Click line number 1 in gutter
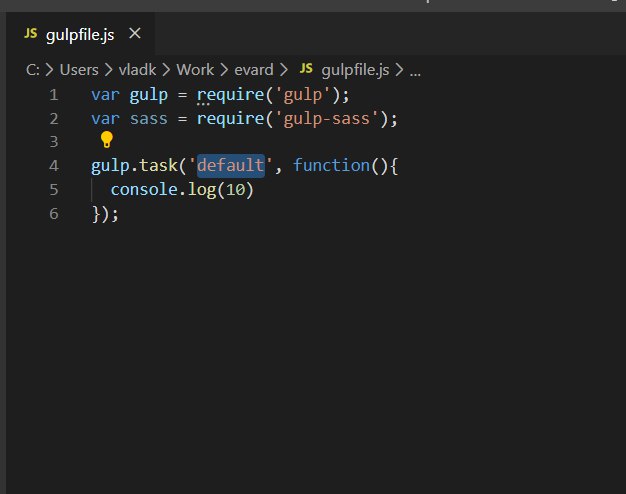 54,95
